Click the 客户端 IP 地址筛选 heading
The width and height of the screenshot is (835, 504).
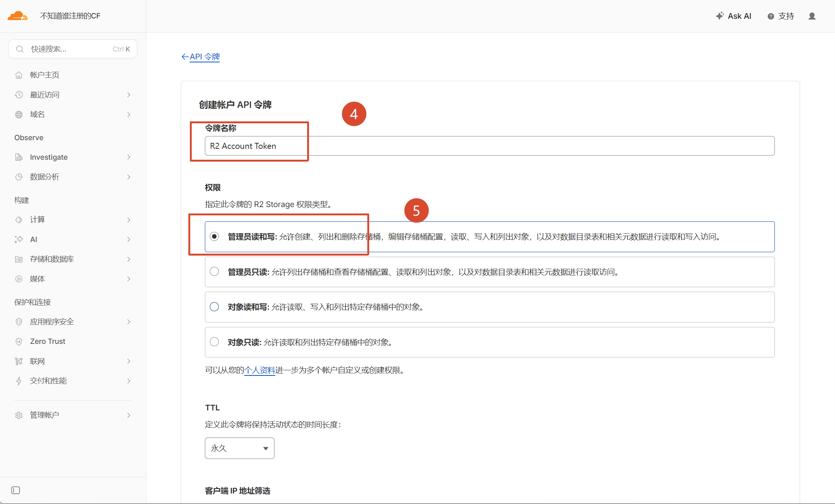238,491
